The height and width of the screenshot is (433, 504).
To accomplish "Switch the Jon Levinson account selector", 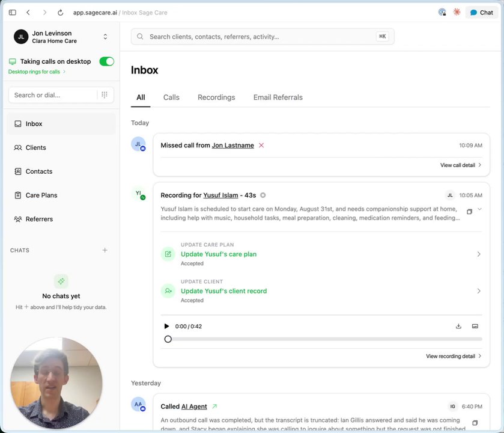I will [105, 37].
